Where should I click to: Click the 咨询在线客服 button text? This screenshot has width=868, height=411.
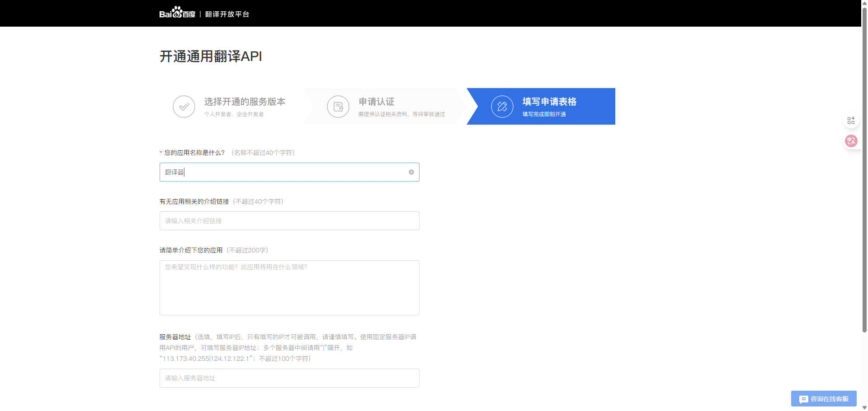click(x=830, y=399)
